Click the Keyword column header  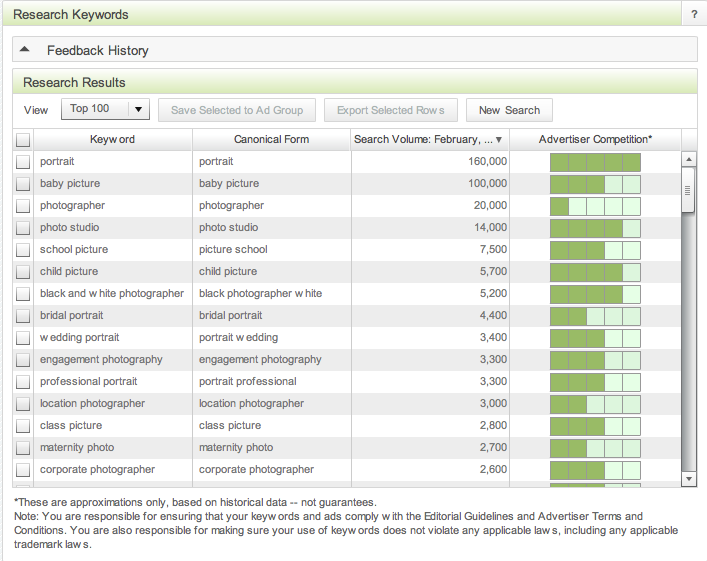(x=112, y=139)
